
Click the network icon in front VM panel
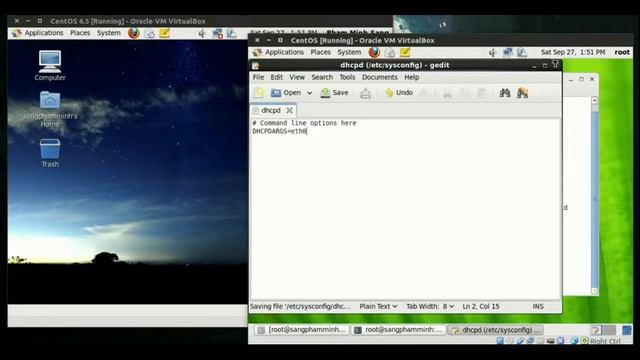point(507,52)
